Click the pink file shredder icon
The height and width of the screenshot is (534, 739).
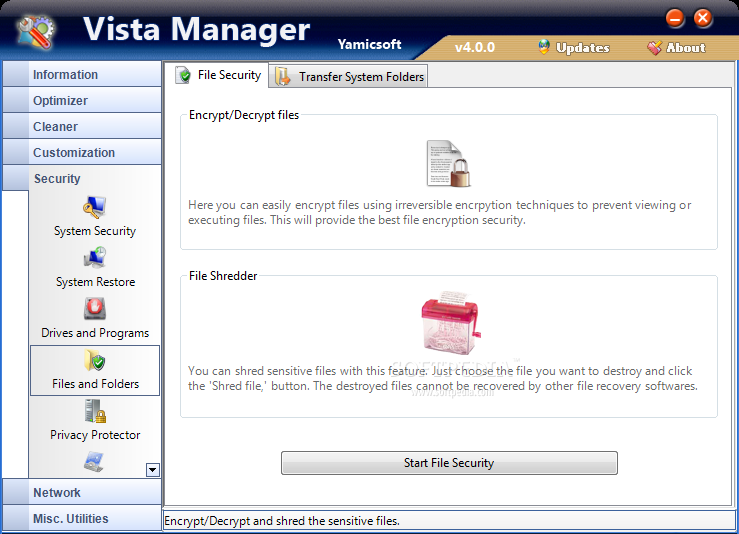[x=451, y=322]
